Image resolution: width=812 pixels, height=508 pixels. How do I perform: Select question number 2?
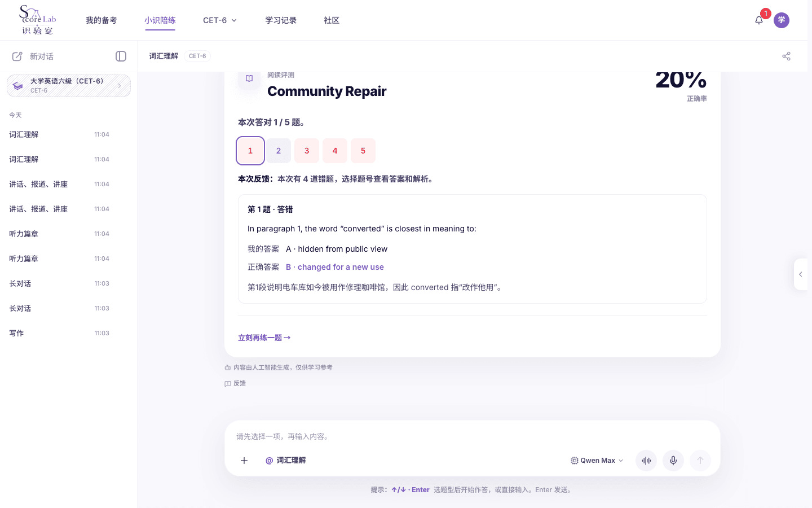point(279,151)
